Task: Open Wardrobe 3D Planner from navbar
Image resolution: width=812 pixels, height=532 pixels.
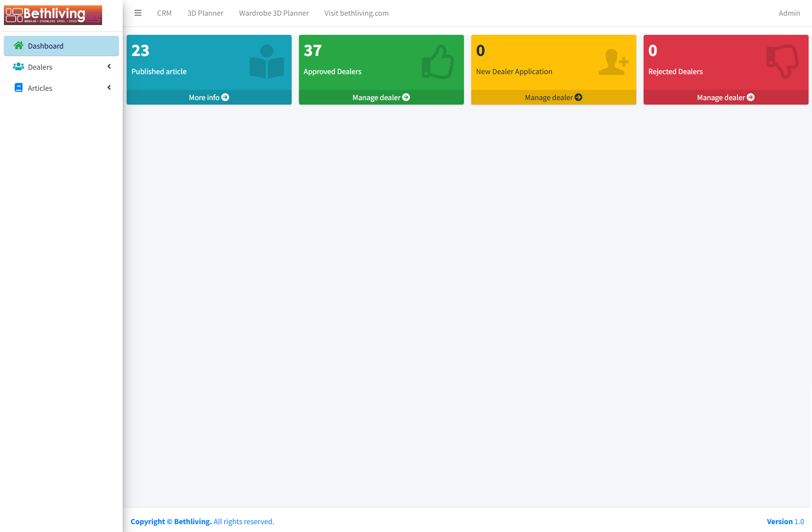Action: 274,13
